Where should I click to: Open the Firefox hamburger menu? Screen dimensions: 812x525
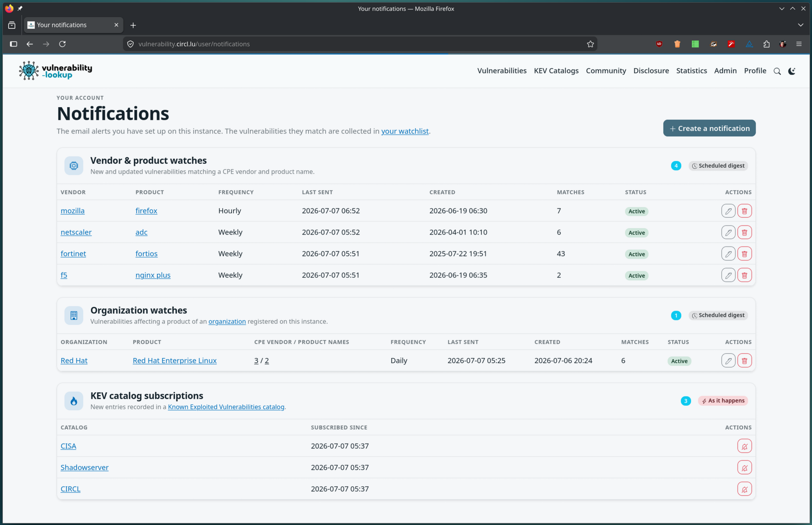799,44
